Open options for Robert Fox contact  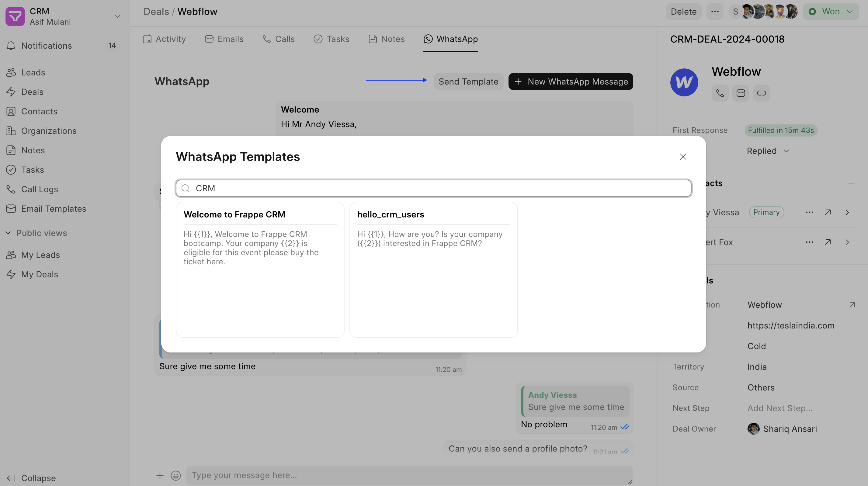[x=809, y=242]
